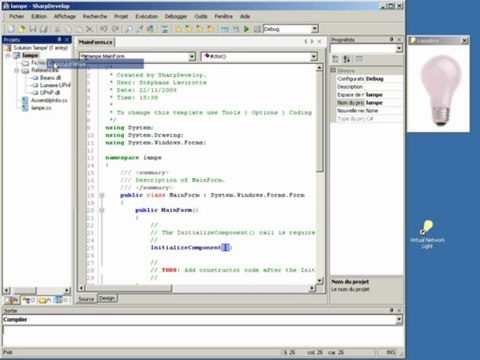Screen dimensions: 480x360
Task: Open the Fichier menu
Action: (16, 16)
